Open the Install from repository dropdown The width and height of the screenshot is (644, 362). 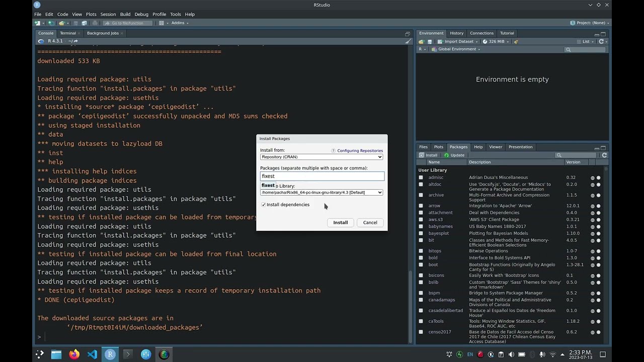pos(321,157)
